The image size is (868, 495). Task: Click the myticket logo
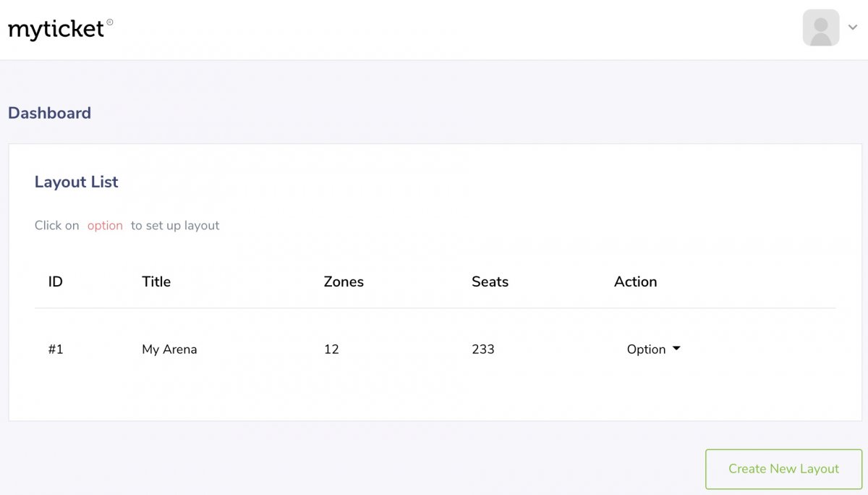click(x=58, y=27)
